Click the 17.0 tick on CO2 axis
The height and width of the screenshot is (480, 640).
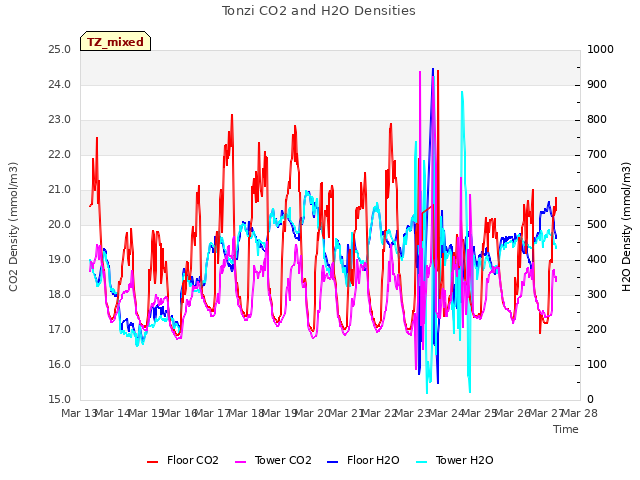click(60, 330)
